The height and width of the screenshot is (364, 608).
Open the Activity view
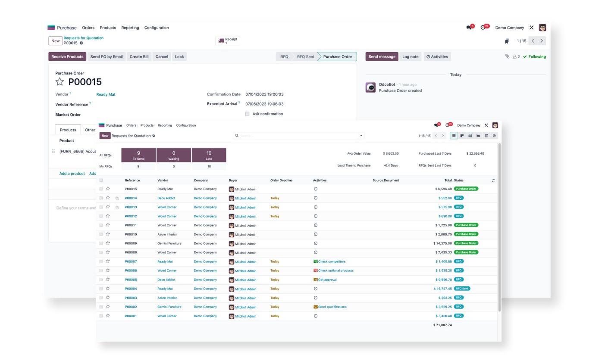coord(493,135)
